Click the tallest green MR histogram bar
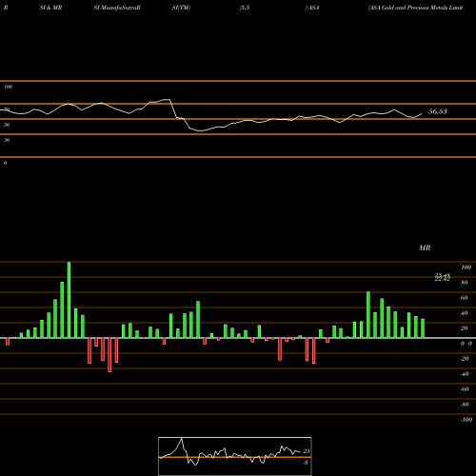Screen dimensions: 476x476 coord(69,300)
